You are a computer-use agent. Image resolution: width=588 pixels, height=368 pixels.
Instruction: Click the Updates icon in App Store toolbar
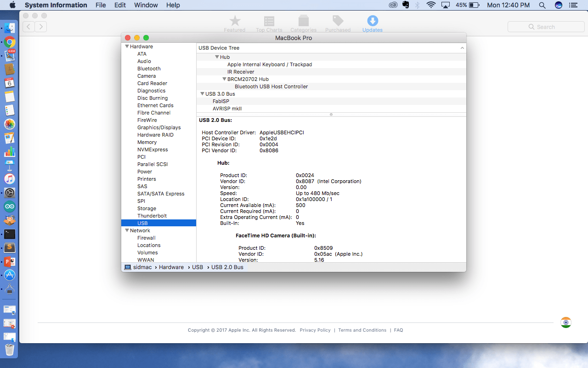tap(373, 24)
